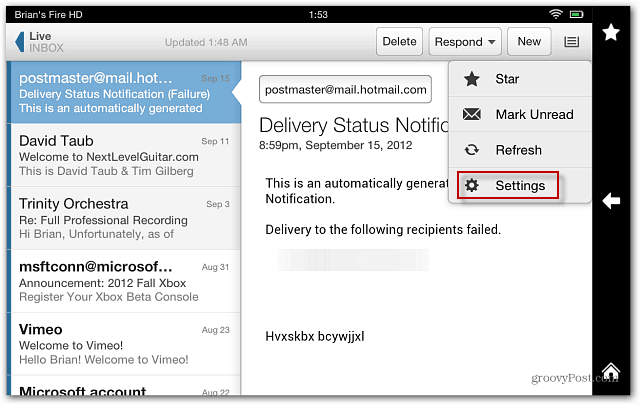Tap the 'Hvxskbx bcywjjxl' text in message
The image size is (640, 405).
tap(315, 336)
